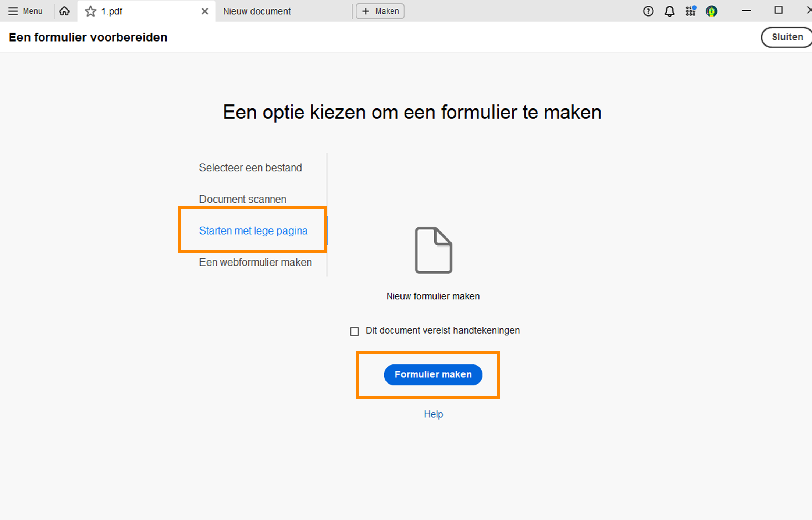Select 'Starten met lege pagina'

(x=253, y=231)
